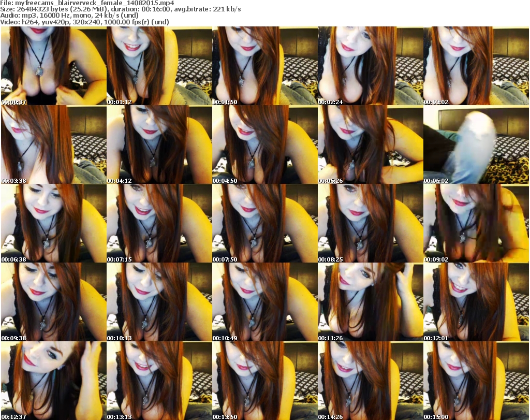Viewport: 530px width, 420px height.
Task: Open the thumbnail at 00:13:13
Action: [159, 381]
